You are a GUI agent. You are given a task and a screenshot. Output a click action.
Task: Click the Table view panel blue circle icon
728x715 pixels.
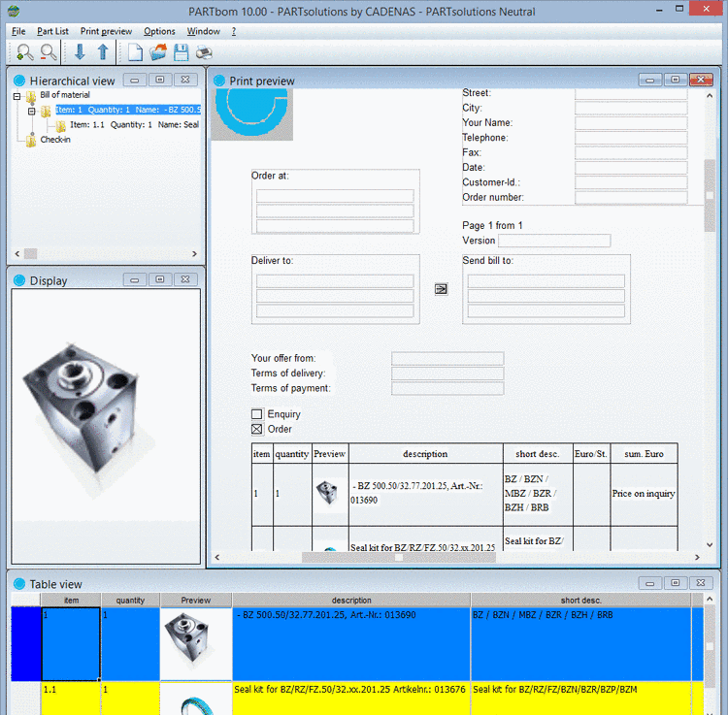tap(19, 584)
